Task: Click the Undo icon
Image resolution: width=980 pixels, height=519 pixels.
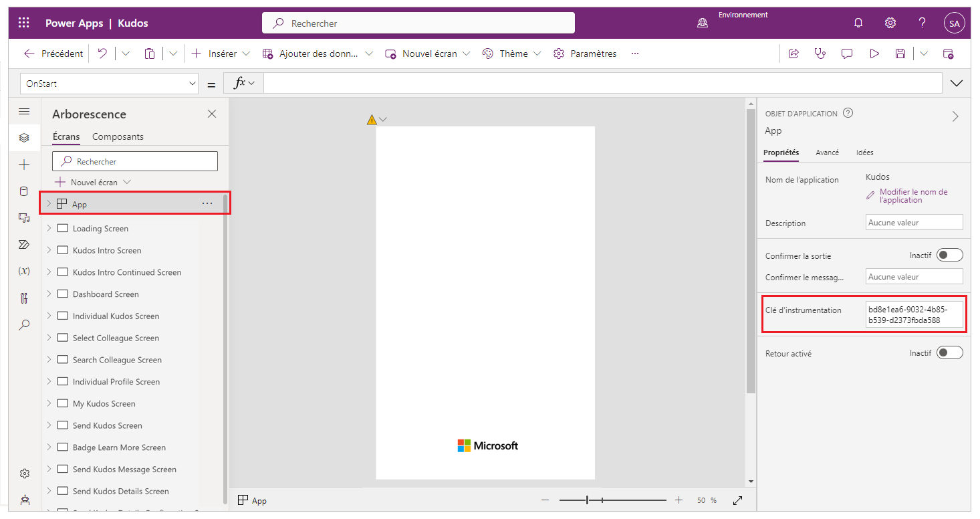Action: point(102,54)
